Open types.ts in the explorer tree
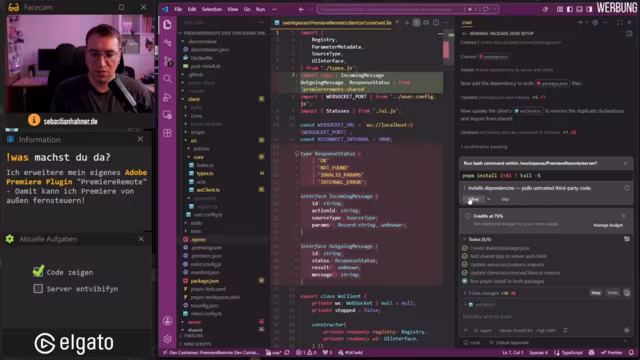 [205, 173]
